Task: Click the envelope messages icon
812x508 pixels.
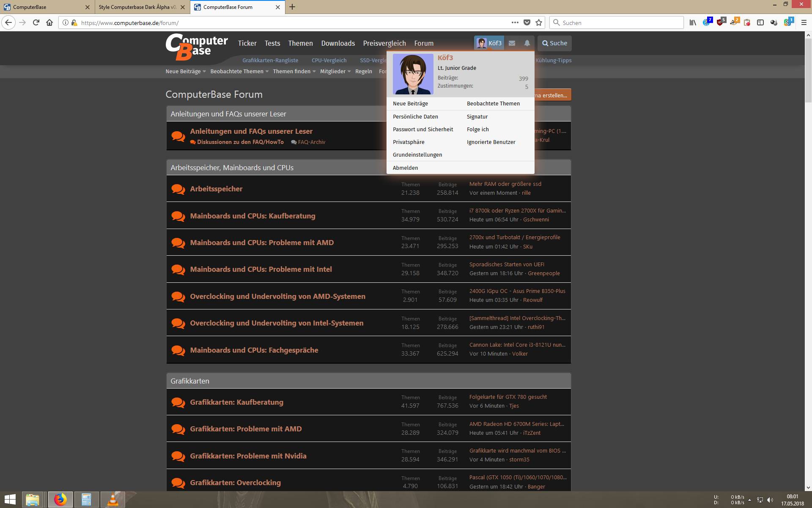Action: pos(512,43)
